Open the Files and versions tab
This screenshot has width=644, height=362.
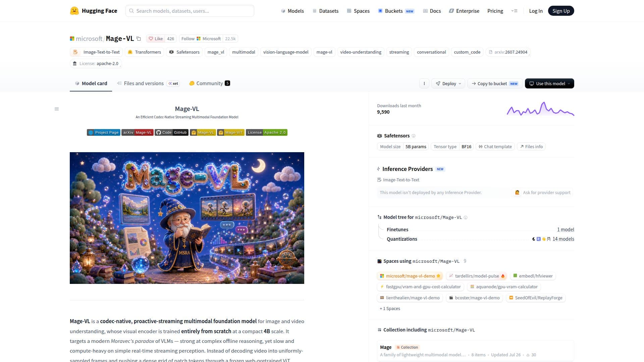point(148,83)
